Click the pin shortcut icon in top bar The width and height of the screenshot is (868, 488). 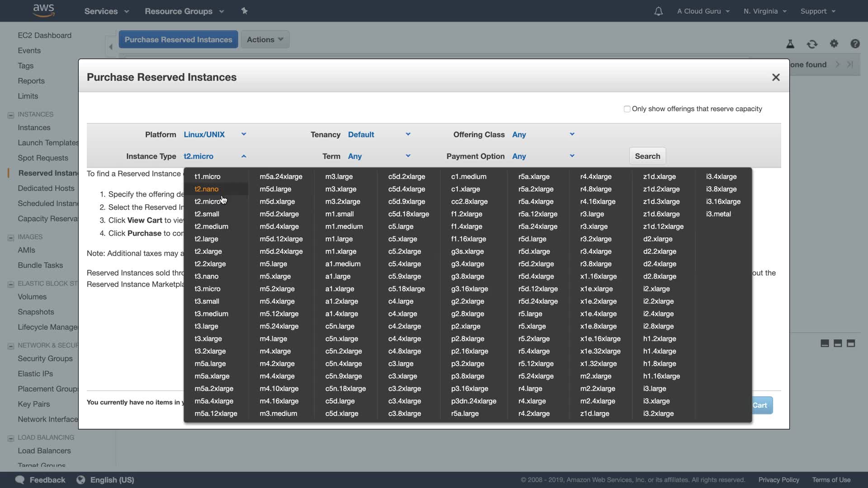[244, 11]
